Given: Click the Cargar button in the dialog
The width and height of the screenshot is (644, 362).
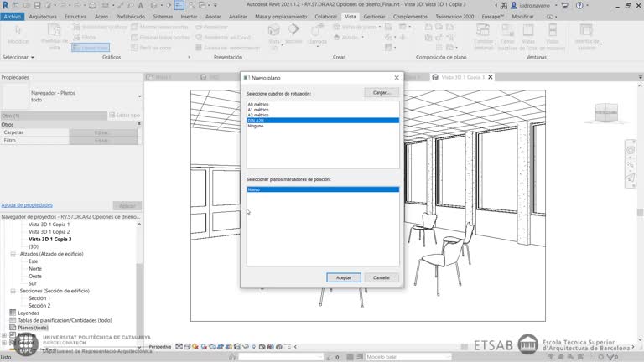Looking at the screenshot, I should (x=381, y=92).
